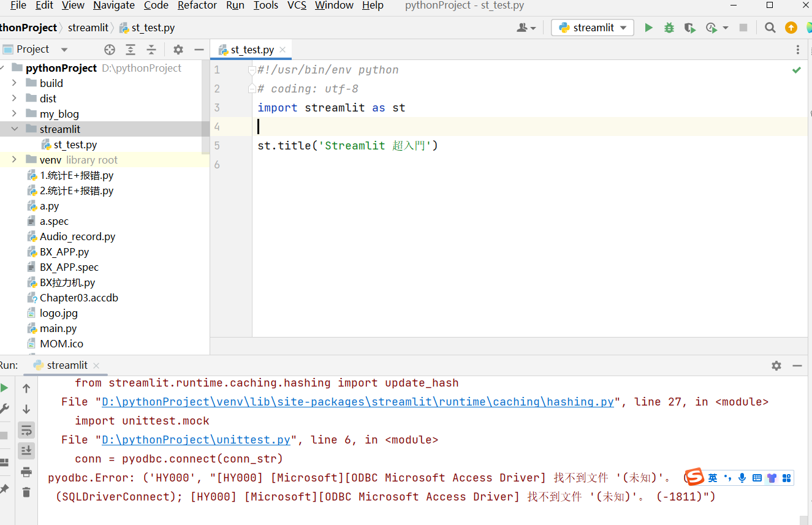Click the wrench icon in Run panel
Image resolution: width=812 pixels, height=525 pixels.
pyautogui.click(x=4, y=409)
